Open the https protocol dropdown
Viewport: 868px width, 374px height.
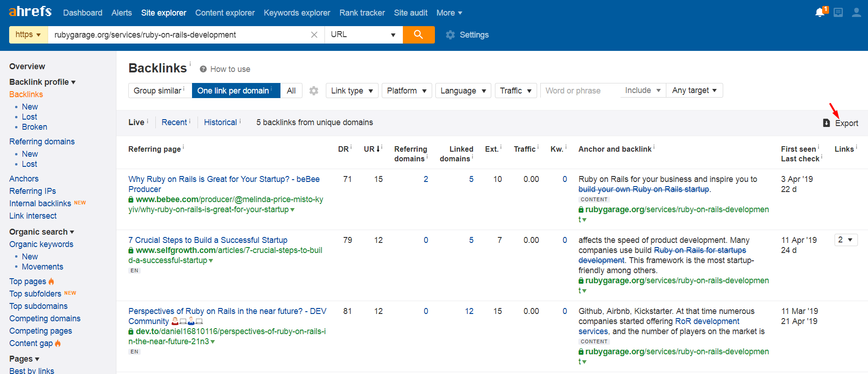[x=28, y=34]
